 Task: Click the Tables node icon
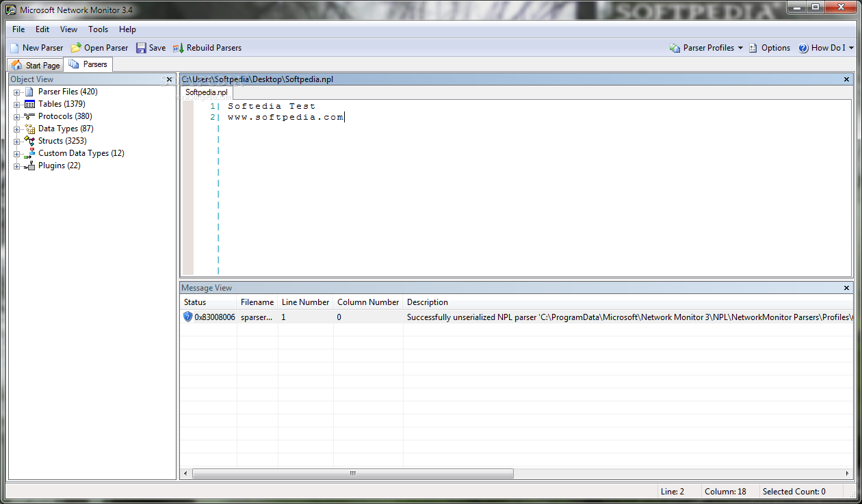click(29, 104)
